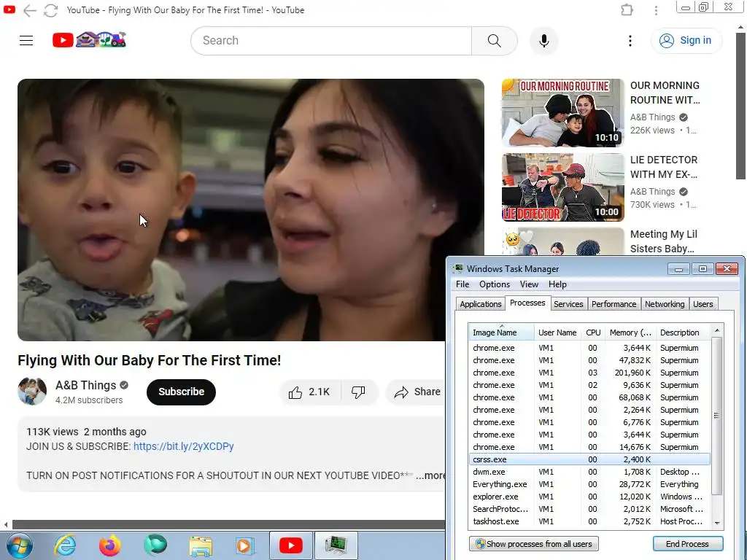Open Our Morning Routine video thumbnail
The image size is (747, 560).
pyautogui.click(x=562, y=113)
